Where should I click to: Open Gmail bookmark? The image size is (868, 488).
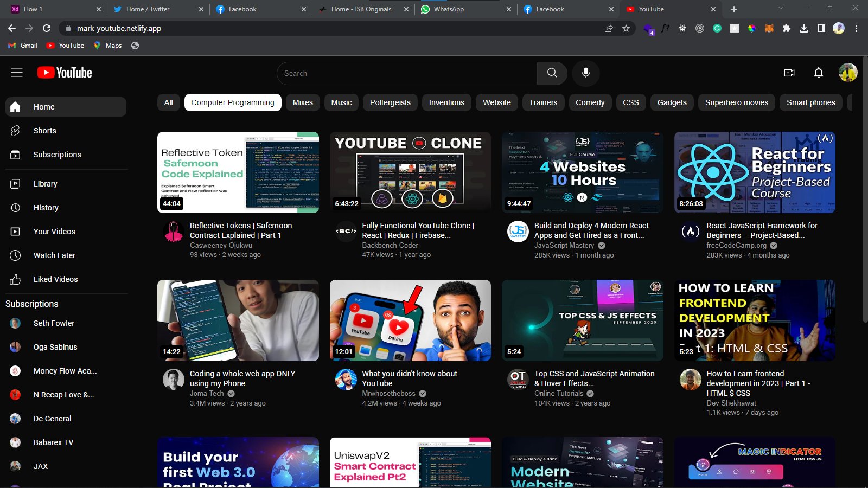coord(23,46)
